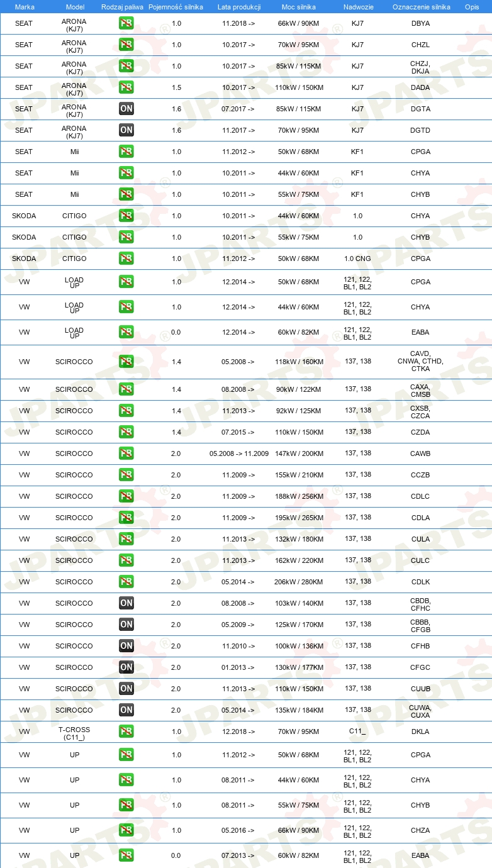This screenshot has width=492, height=868.
Task: Click the Moc silnika column header
Action: tap(299, 6)
